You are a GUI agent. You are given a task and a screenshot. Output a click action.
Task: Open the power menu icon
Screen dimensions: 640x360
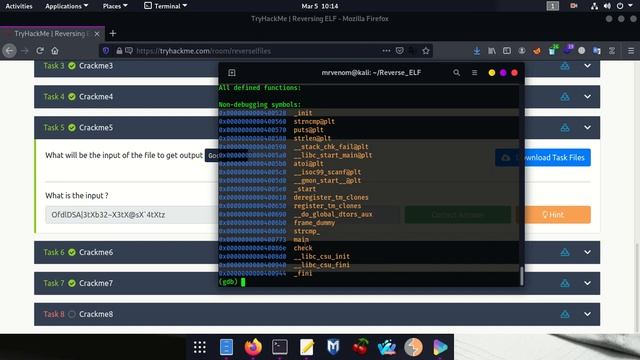point(620,6)
